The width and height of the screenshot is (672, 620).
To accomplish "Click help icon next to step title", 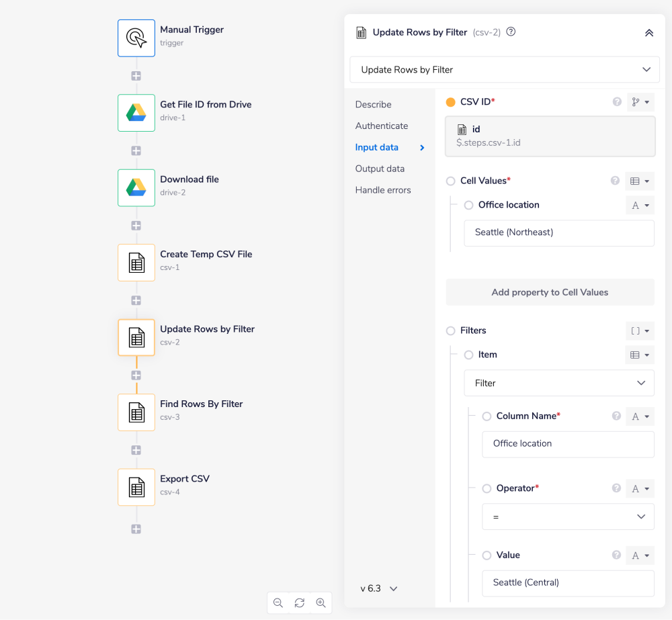I will point(511,32).
